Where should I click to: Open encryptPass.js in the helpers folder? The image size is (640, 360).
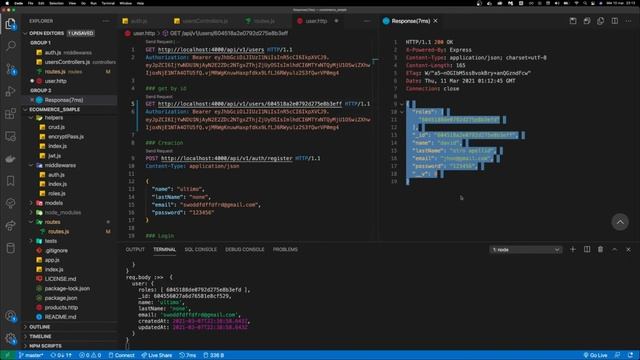(x=65, y=137)
